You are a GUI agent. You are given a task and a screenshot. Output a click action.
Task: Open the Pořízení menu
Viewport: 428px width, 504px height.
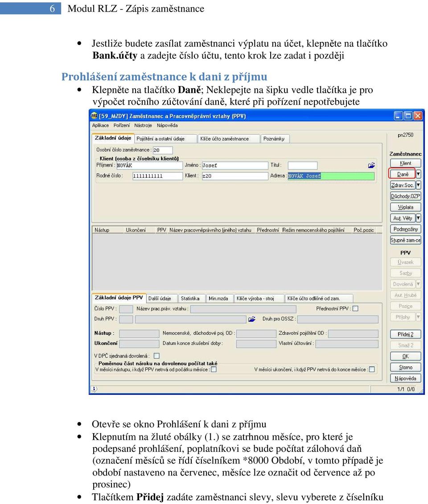tap(122, 125)
